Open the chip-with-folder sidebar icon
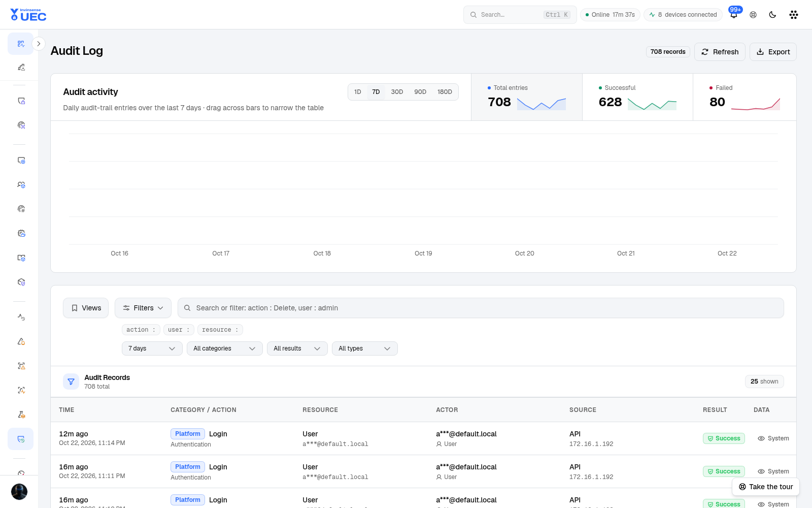 (x=21, y=233)
